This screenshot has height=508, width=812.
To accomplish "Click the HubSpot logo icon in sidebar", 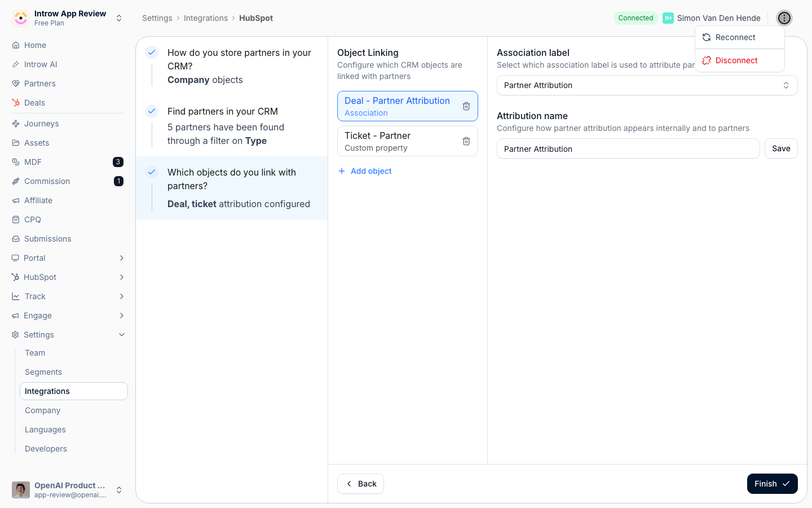I will pos(15,277).
